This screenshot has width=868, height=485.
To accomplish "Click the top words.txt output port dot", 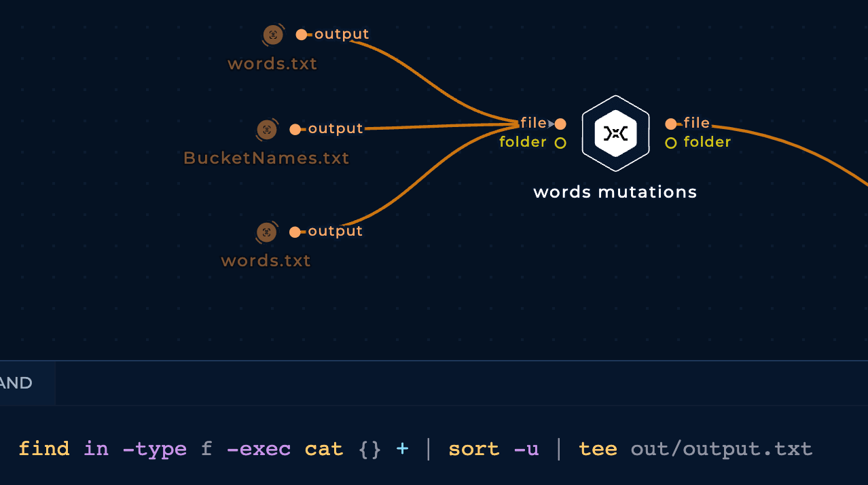I will click(x=302, y=35).
